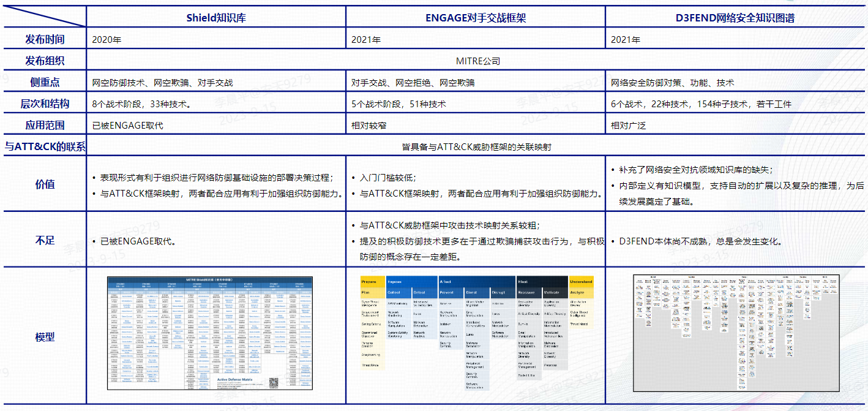Click the Direct cell in ENGAGE matrix
This screenshot has height=411, width=868.
477,293
